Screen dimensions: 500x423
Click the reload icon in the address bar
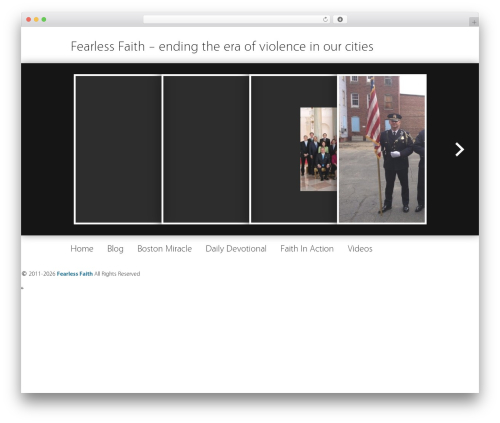[x=325, y=20]
